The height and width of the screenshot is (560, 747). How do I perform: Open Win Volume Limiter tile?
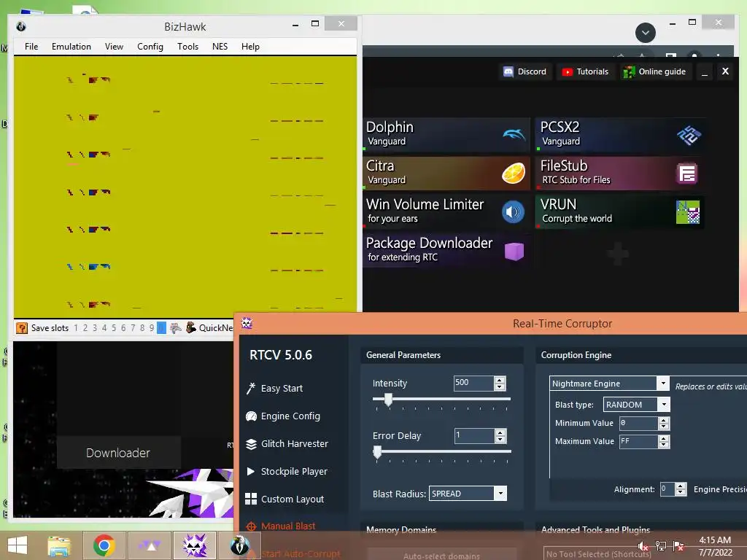point(446,212)
